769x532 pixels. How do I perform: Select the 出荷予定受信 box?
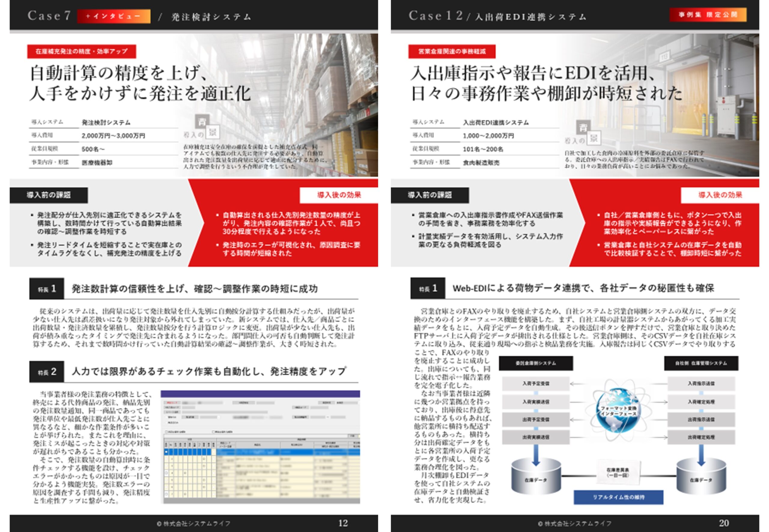click(536, 419)
